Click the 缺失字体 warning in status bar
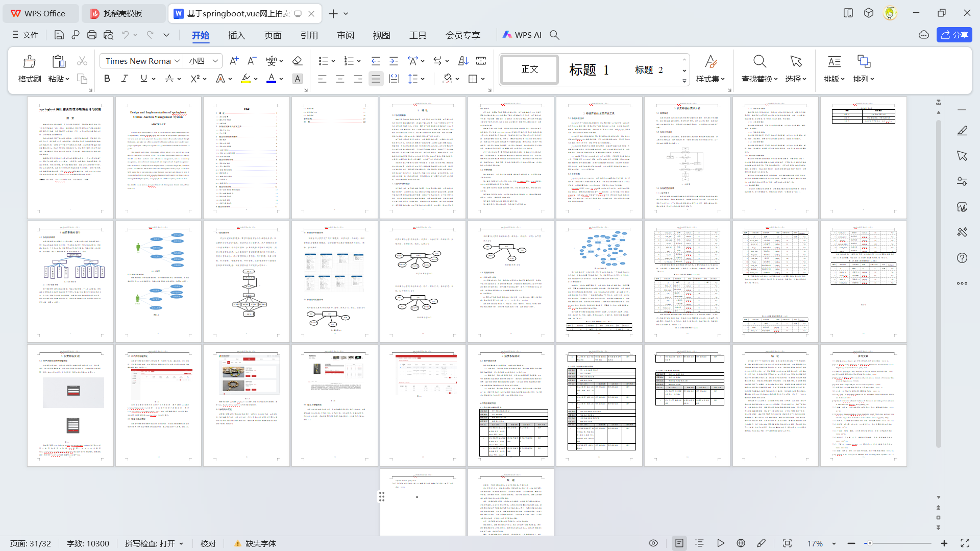 255,543
